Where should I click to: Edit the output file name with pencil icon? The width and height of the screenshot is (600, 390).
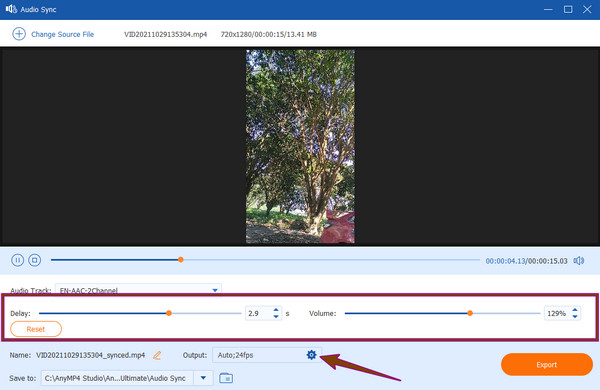tap(157, 355)
